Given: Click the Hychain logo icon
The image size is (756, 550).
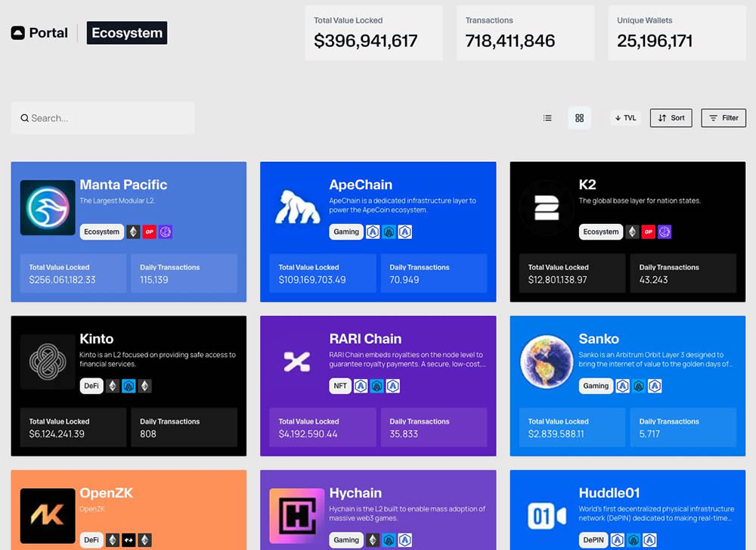Looking at the screenshot, I should pos(297,516).
